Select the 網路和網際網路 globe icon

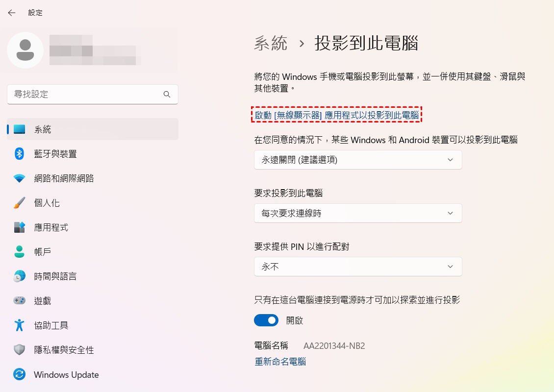tap(19, 178)
